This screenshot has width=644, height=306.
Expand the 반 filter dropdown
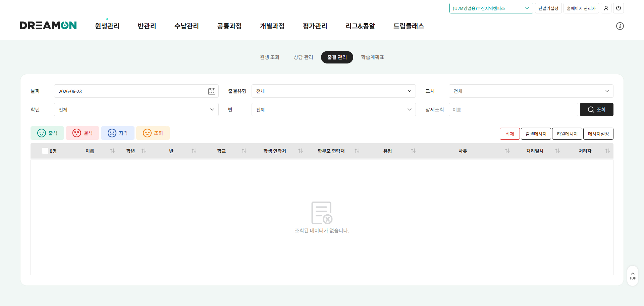333,110
